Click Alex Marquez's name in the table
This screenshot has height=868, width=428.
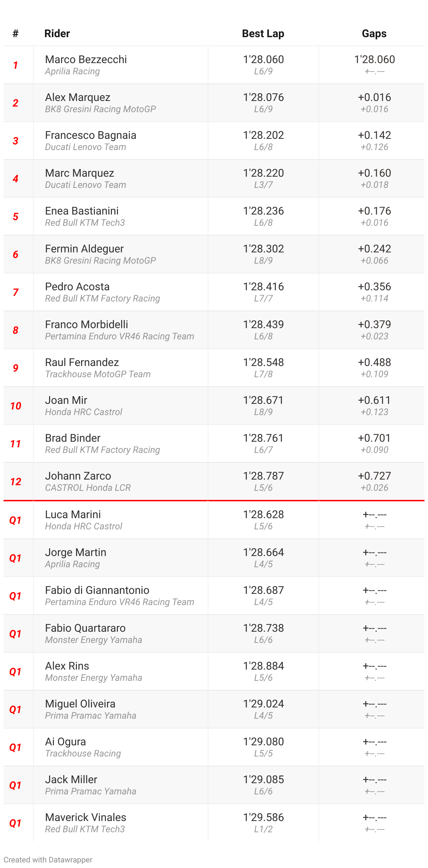[x=78, y=97]
